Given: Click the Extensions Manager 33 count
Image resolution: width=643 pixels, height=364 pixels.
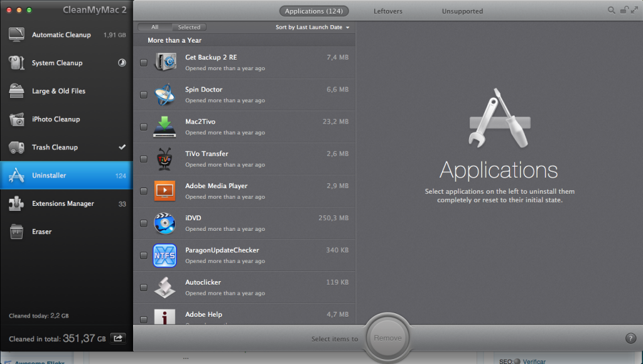Looking at the screenshot, I should [122, 204].
